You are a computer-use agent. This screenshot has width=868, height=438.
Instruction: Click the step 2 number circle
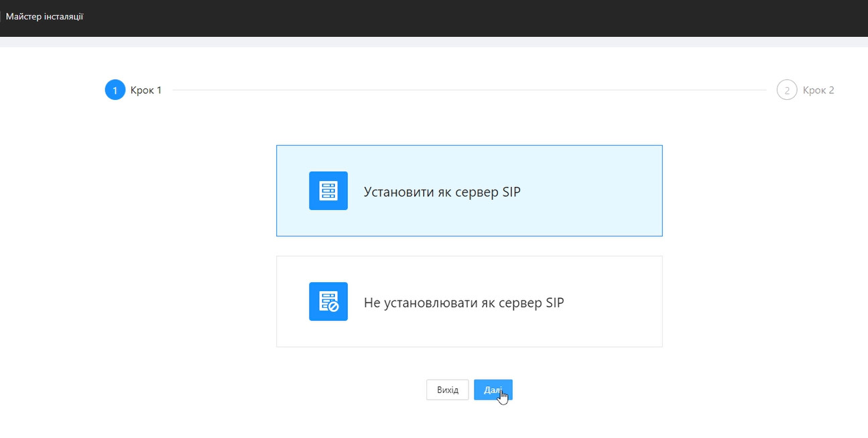pos(786,90)
